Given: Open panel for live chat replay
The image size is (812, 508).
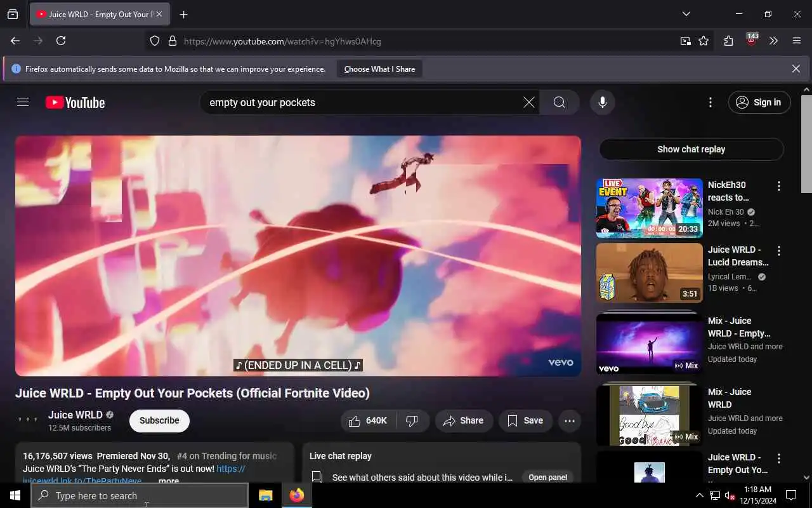Looking at the screenshot, I should (547, 478).
